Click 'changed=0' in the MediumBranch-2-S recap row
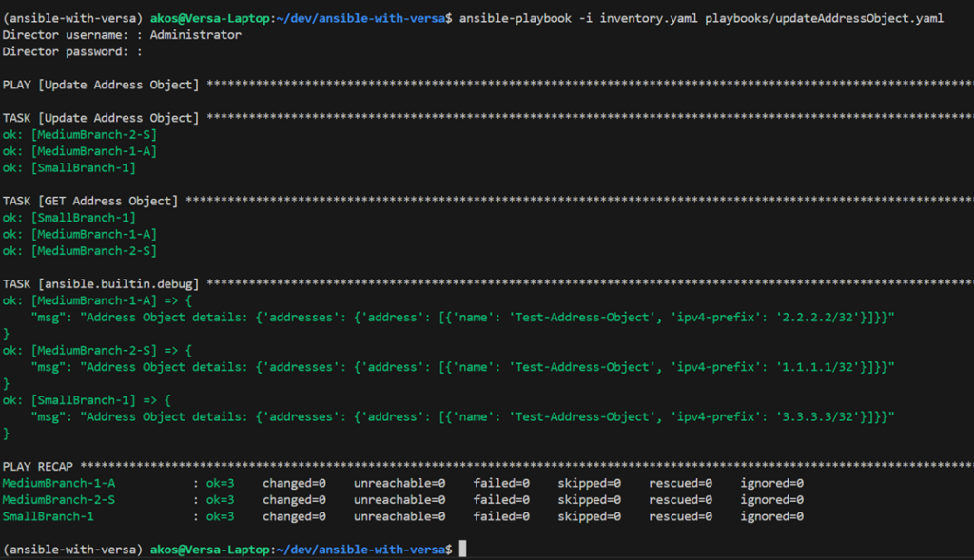974x560 pixels. coord(295,500)
